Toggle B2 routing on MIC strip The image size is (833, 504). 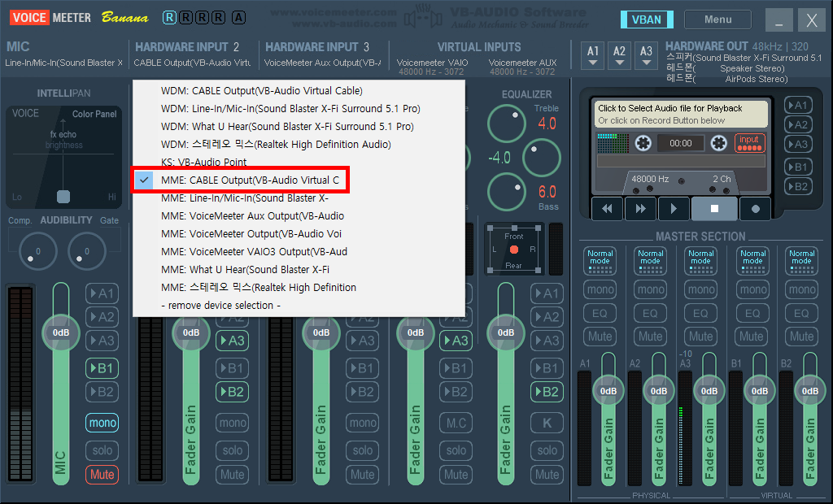pos(102,392)
